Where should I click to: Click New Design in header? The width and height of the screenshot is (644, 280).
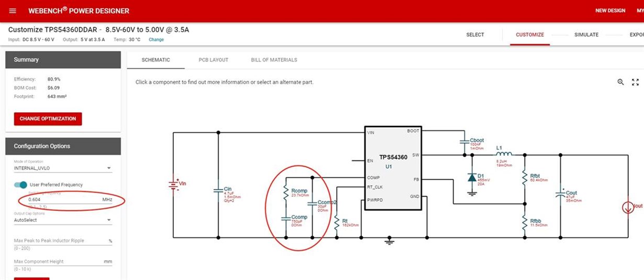coord(610,10)
